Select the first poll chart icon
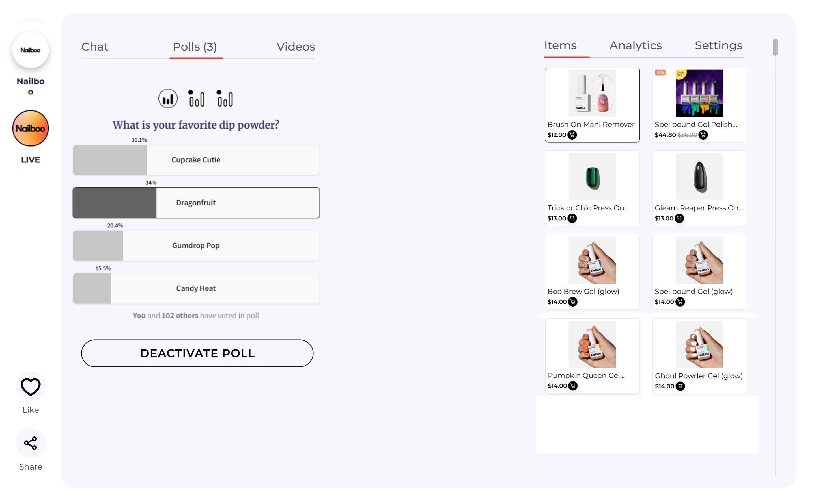The width and height of the screenshot is (814, 504). 168,99
